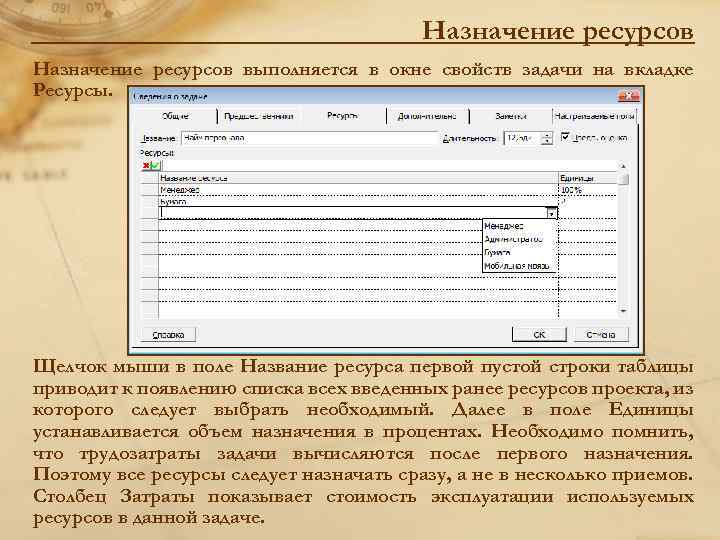The image size is (720, 540).
Task: Click the resource table scrollbar down arrow
Action: coord(623,311)
